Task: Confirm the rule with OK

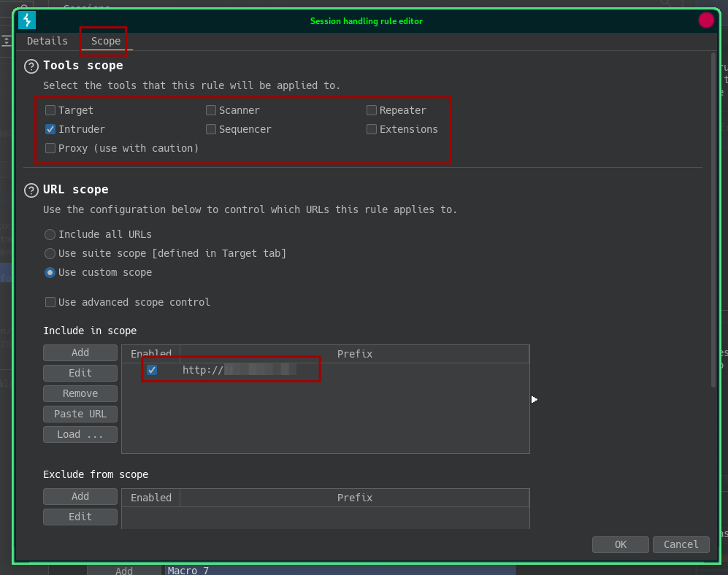Action: pos(620,544)
